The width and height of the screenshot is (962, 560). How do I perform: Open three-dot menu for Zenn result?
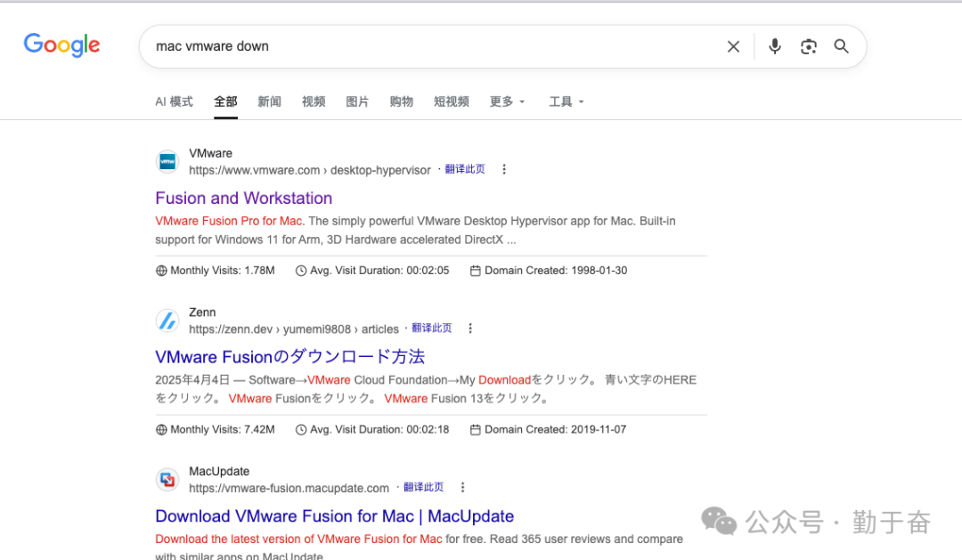click(x=470, y=329)
